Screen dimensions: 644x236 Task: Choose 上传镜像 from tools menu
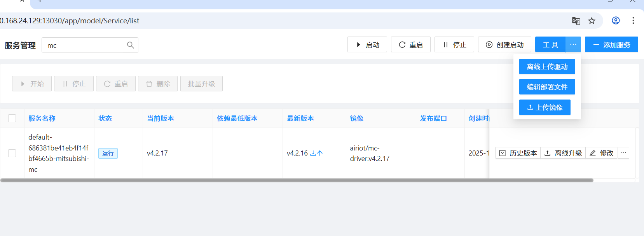tap(545, 107)
